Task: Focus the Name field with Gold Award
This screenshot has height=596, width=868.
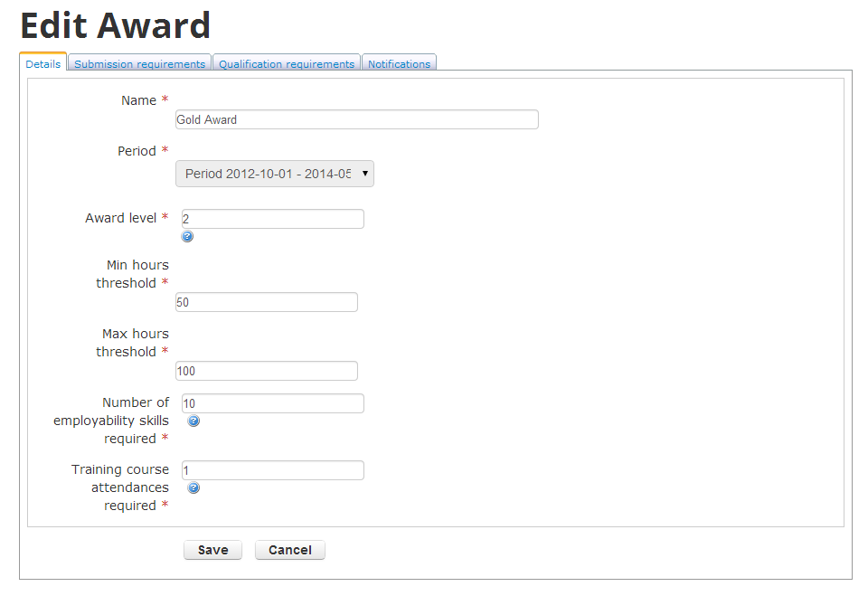Action: [357, 119]
